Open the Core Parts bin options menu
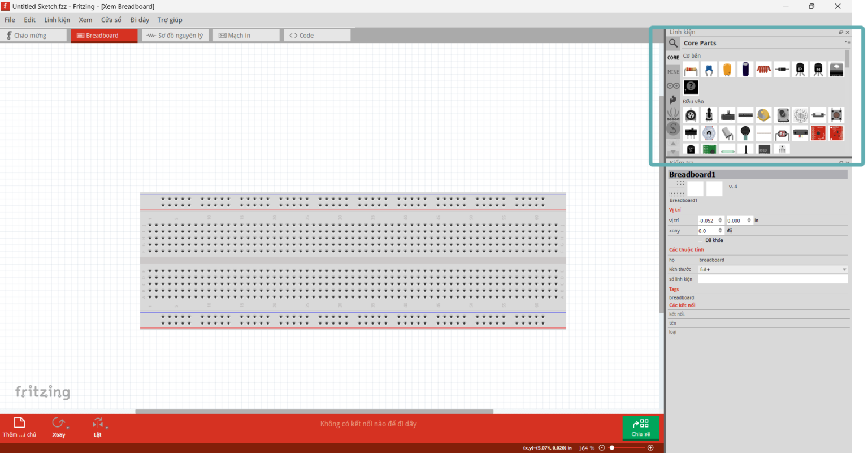 tap(848, 43)
